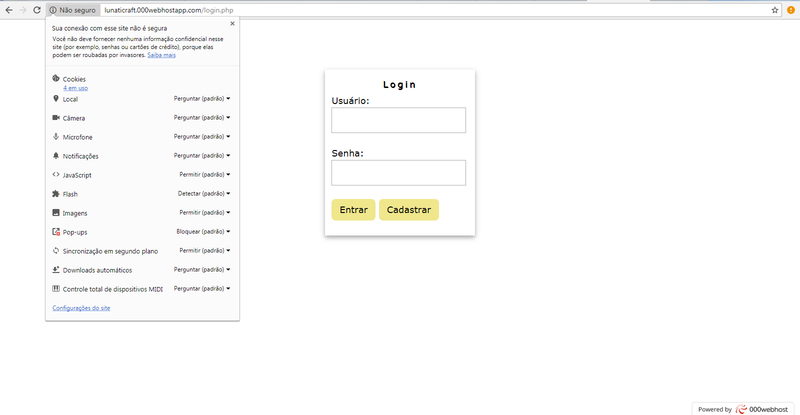Click the 'Não seguro' site info icon
This screenshot has height=415, width=800.
(54, 9)
